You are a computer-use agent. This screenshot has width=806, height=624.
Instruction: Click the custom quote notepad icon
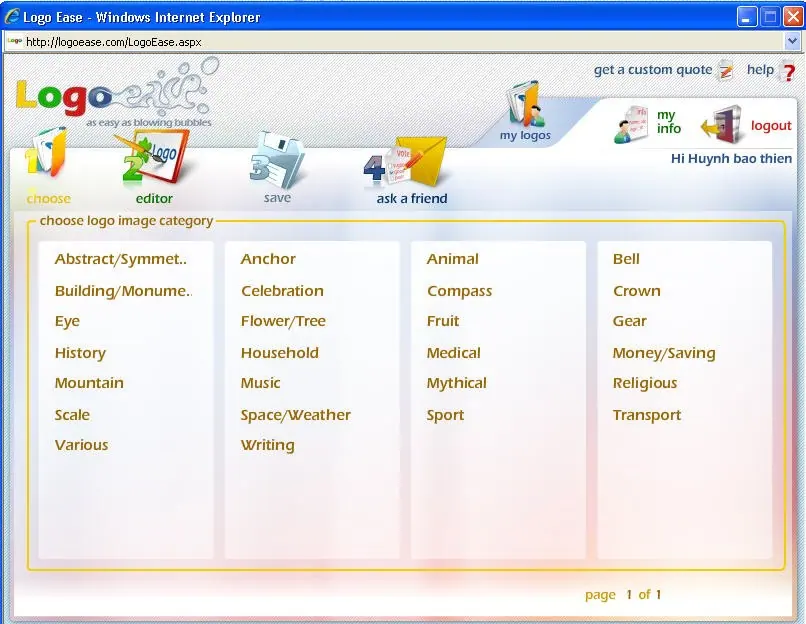click(726, 70)
